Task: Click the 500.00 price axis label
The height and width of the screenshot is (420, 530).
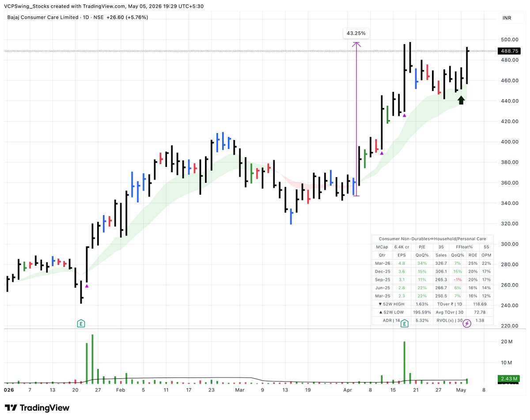Action: click(509, 40)
